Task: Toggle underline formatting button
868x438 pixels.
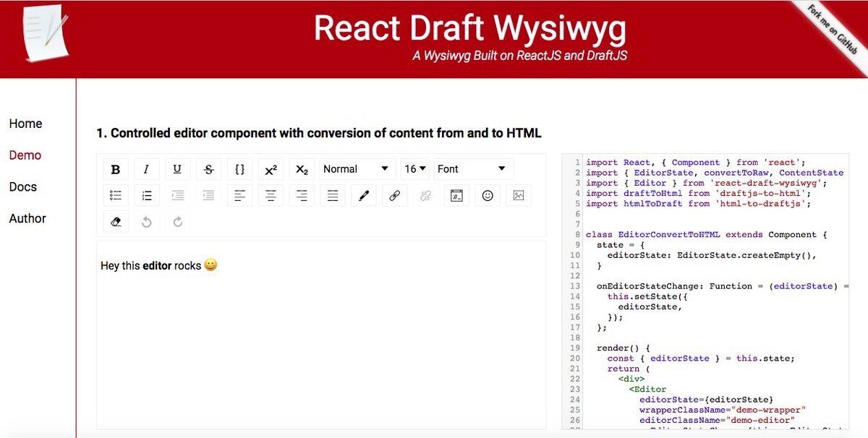Action: pos(177,169)
